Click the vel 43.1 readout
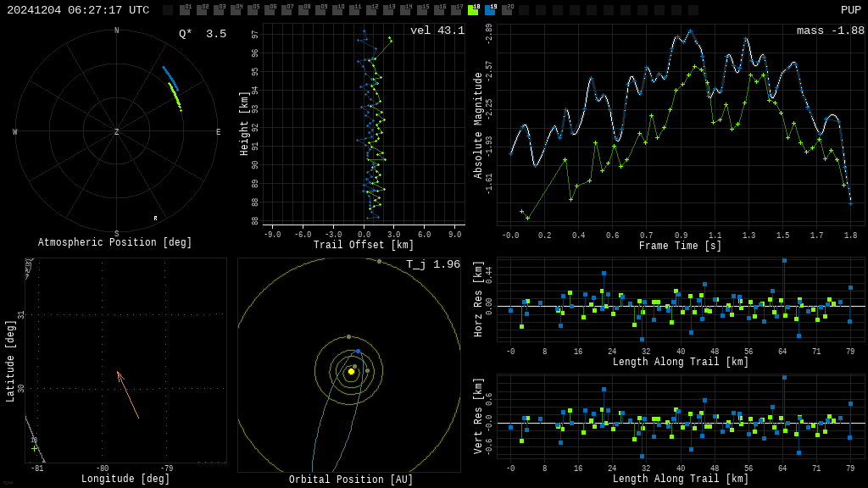 (x=437, y=30)
